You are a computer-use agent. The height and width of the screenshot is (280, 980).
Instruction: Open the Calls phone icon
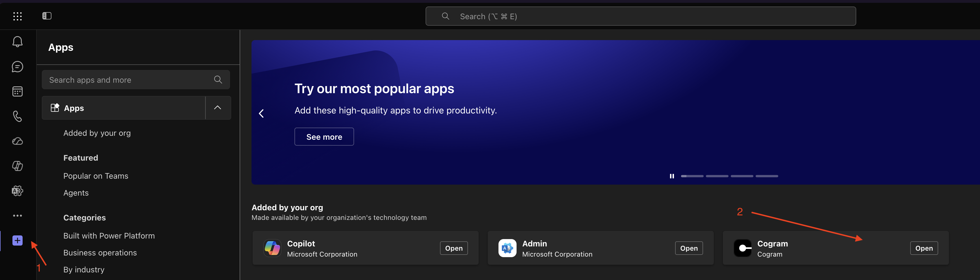pos(18,116)
